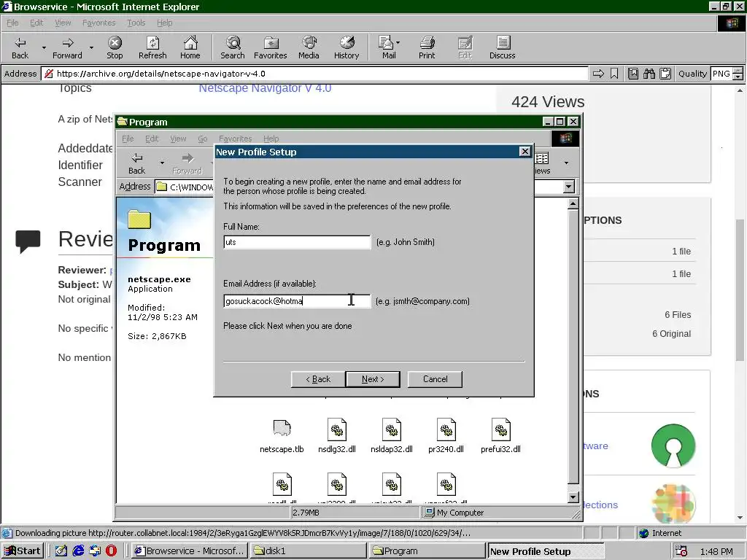Screen dimensions: 747x560
Task: Click the Refresh toolbar icon
Action: [152, 47]
